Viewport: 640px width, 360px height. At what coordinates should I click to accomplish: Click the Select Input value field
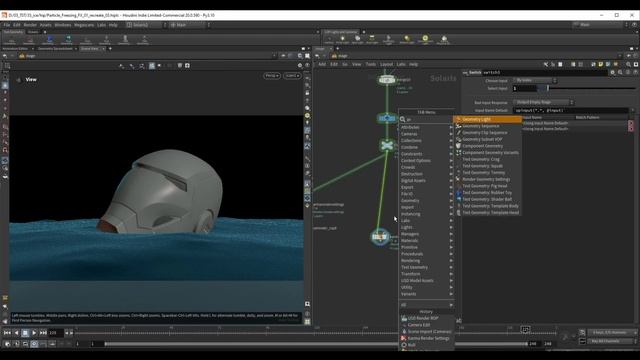(525, 88)
